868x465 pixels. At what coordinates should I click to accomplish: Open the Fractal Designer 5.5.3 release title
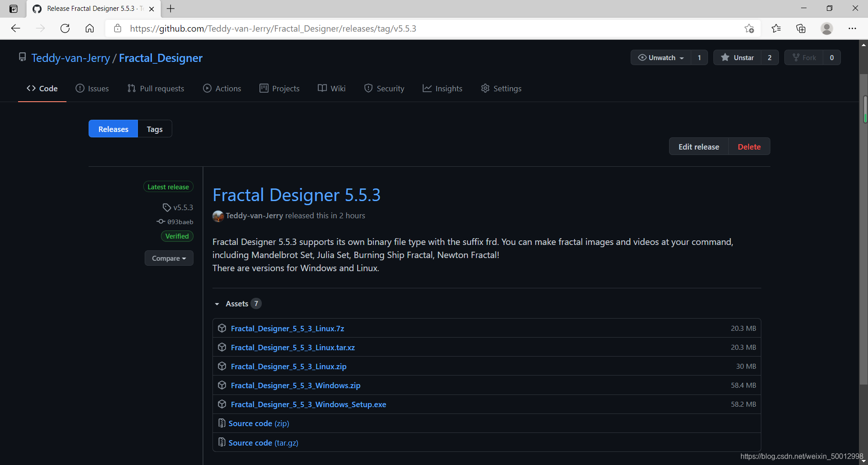(297, 195)
